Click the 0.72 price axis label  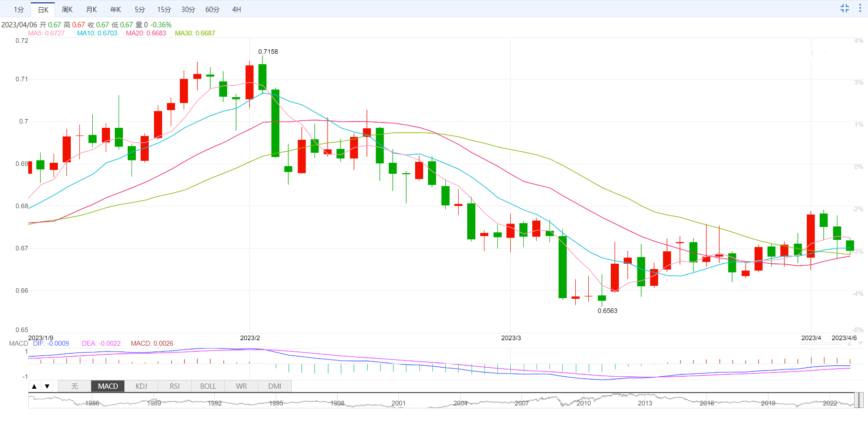click(22, 41)
